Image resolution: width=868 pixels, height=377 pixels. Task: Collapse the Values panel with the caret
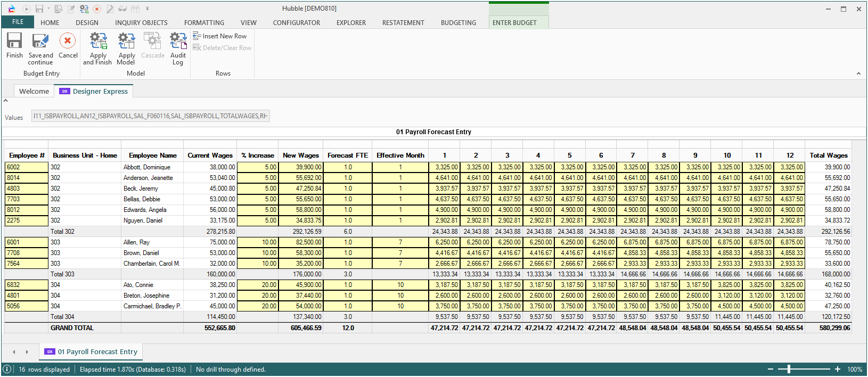6,101
